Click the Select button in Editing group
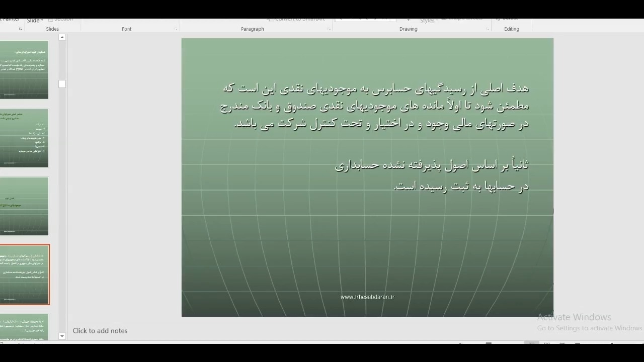Image resolution: width=644 pixels, height=362 pixels. click(510, 19)
